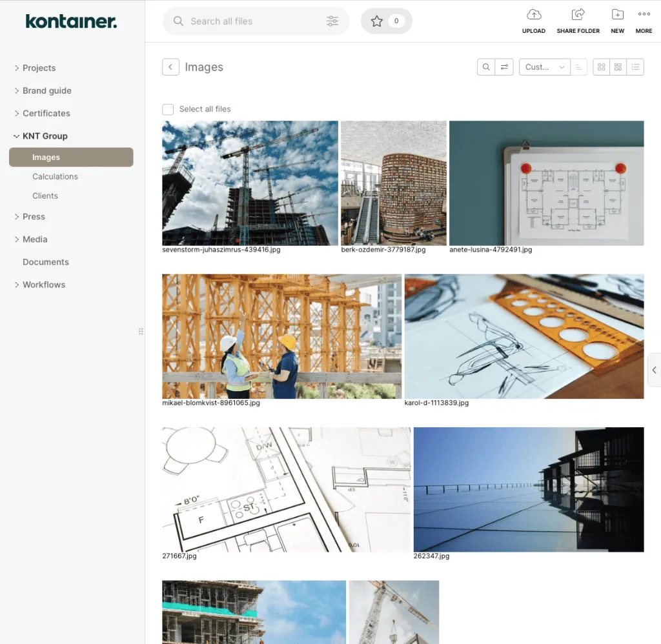Open the berk-ozdemir-3779187.jpg library image
The image size is (661, 644).
pos(394,183)
